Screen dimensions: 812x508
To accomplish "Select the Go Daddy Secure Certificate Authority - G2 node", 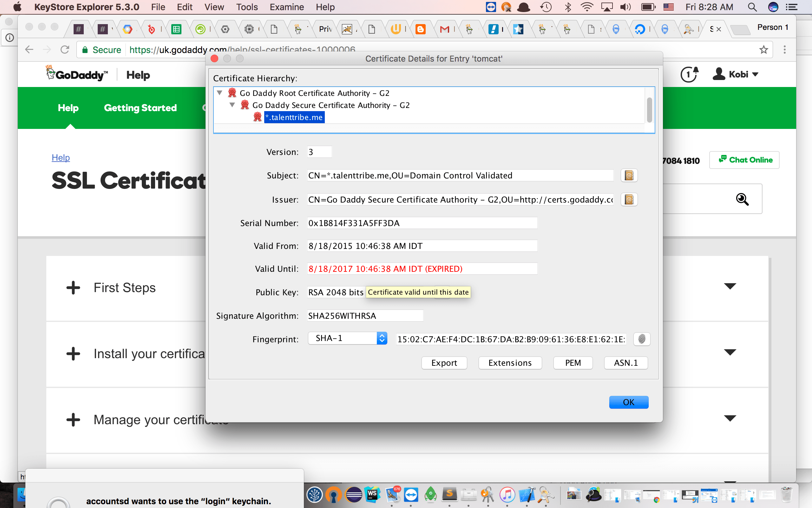I will (x=331, y=105).
